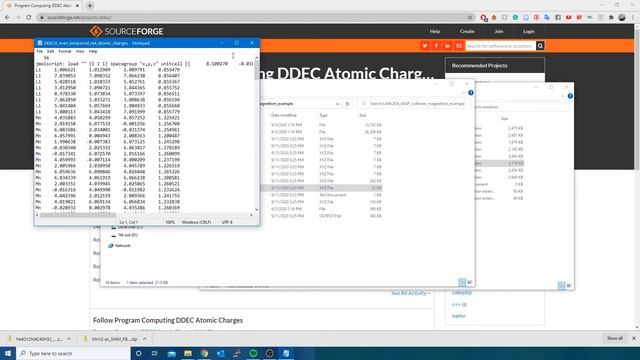The image size is (640, 360).
Task: Open Explorer address bar history dropdown
Action: [337, 104]
